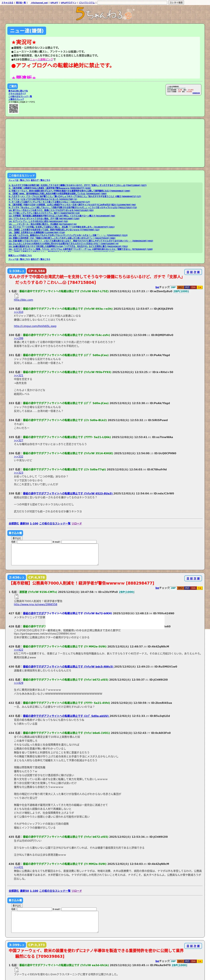Click 全部読む under the first thread
Screen dimensions: 210x980
(13, 523)
